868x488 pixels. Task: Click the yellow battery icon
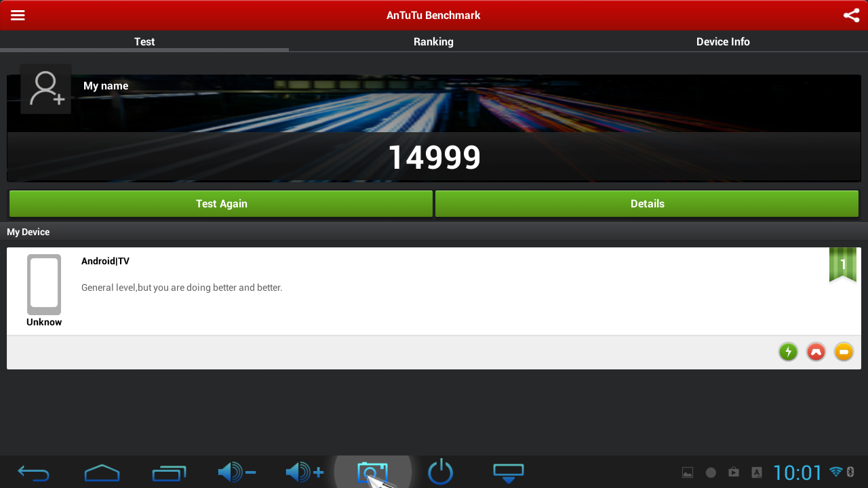(x=844, y=351)
